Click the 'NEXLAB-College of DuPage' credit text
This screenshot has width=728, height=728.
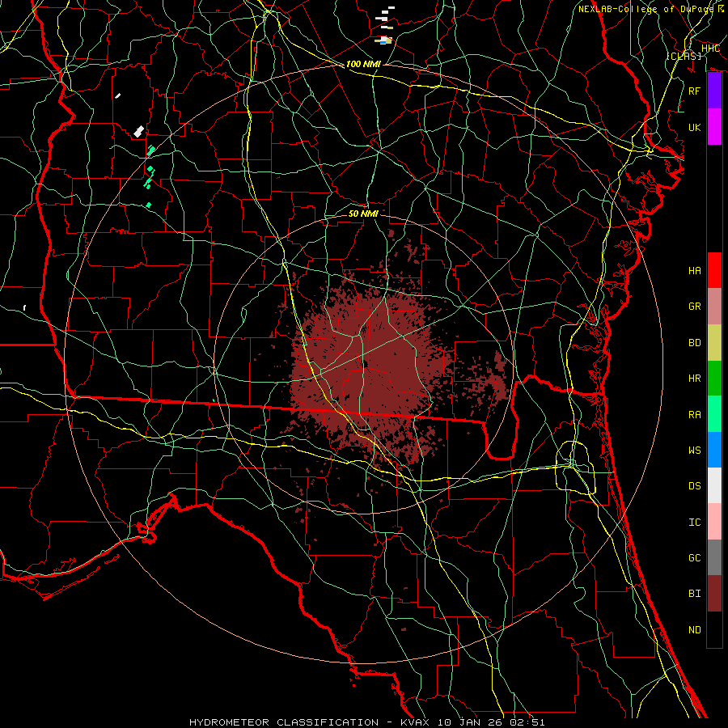(x=645, y=9)
